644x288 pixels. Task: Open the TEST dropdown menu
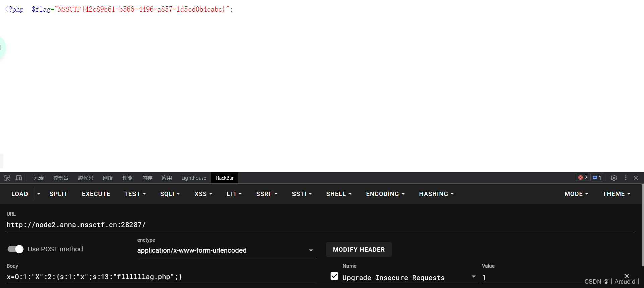(x=135, y=194)
